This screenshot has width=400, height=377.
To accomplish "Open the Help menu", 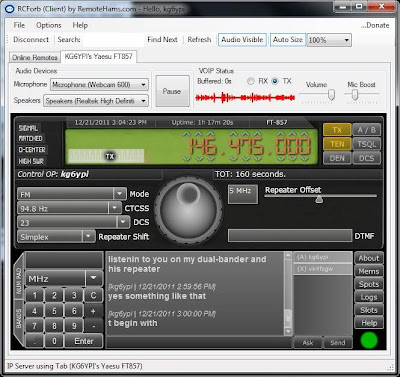I will [x=80, y=25].
